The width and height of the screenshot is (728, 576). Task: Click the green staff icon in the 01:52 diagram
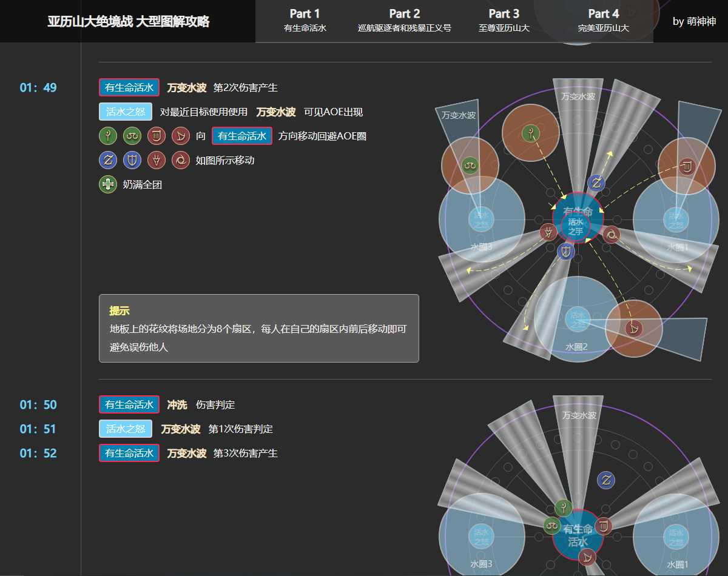pos(564,508)
